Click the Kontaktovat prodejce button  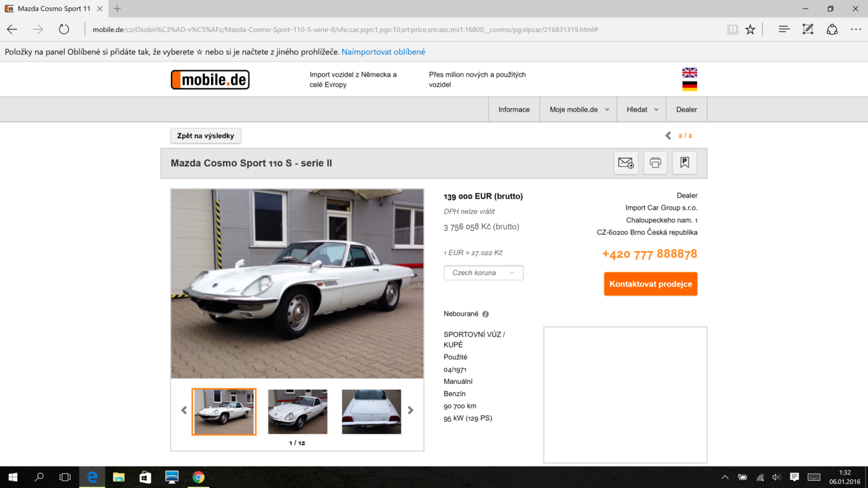(x=650, y=284)
